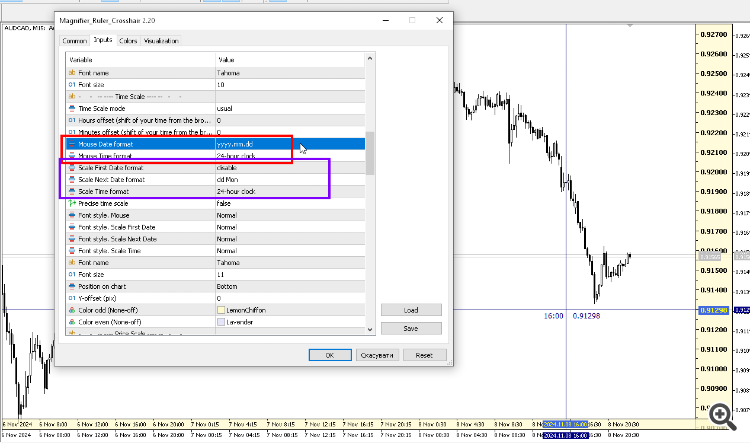The image size is (750, 443).
Task: Click the Lavender color swatch
Action: (221, 322)
